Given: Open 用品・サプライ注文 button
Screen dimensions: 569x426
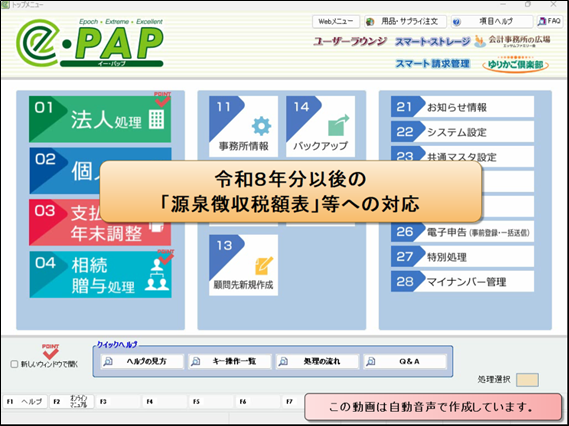Looking at the screenshot, I should coord(405,22).
